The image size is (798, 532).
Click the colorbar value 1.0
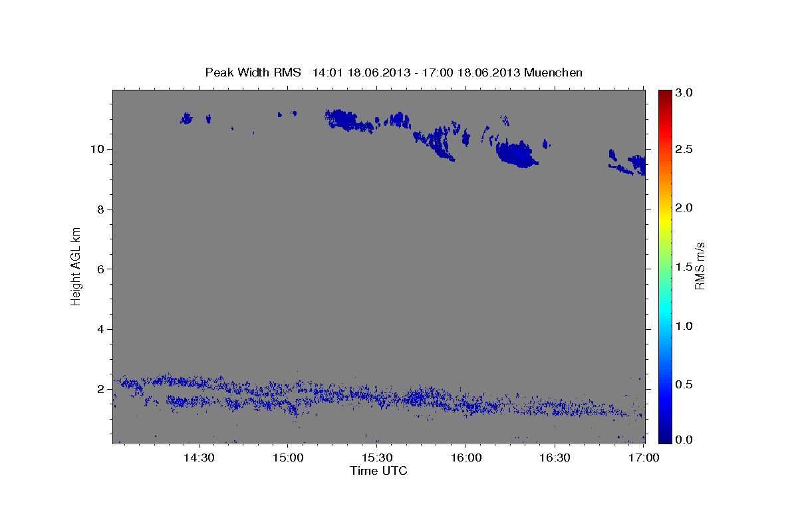(684, 326)
